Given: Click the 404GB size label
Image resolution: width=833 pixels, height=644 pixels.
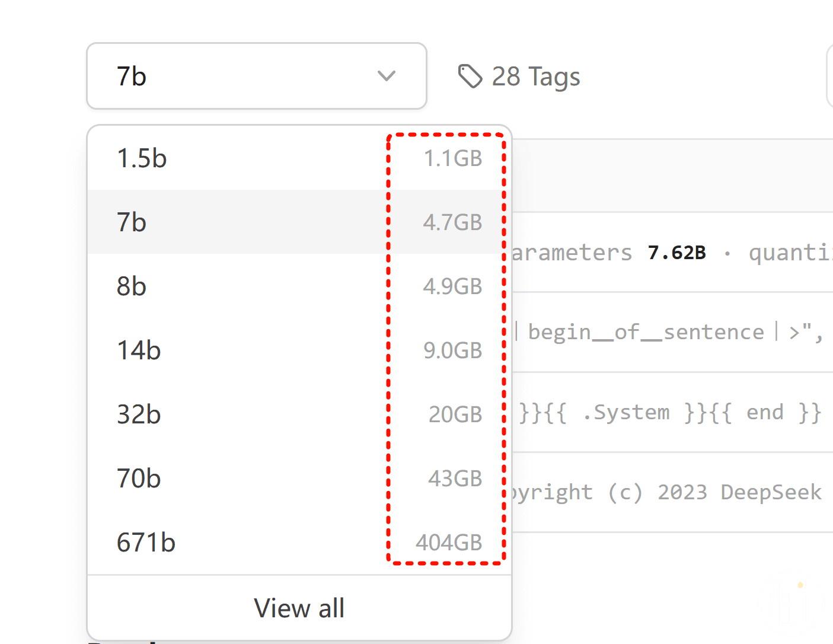Looking at the screenshot, I should [x=449, y=543].
